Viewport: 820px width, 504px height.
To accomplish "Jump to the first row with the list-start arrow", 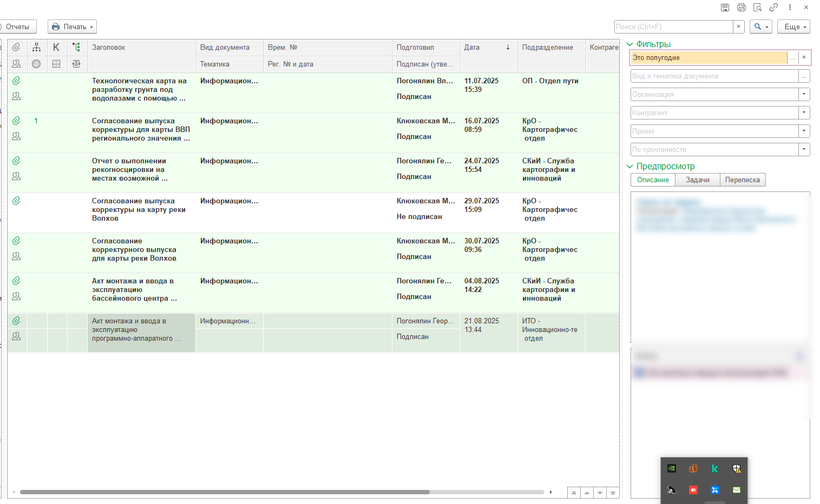I will tap(574, 493).
